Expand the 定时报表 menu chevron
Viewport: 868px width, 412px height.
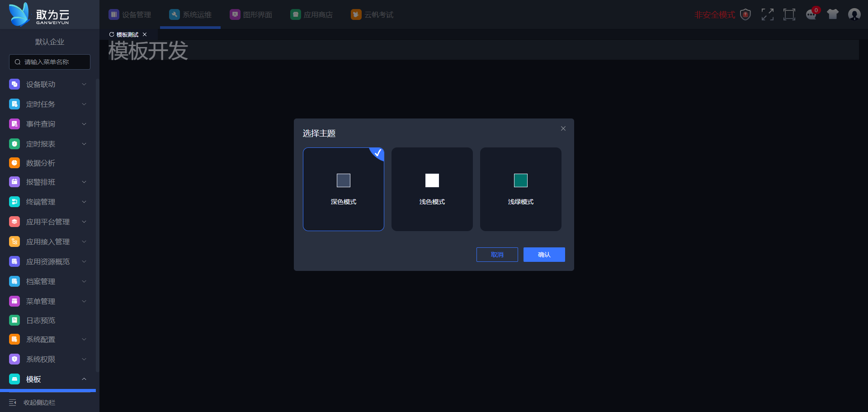84,144
